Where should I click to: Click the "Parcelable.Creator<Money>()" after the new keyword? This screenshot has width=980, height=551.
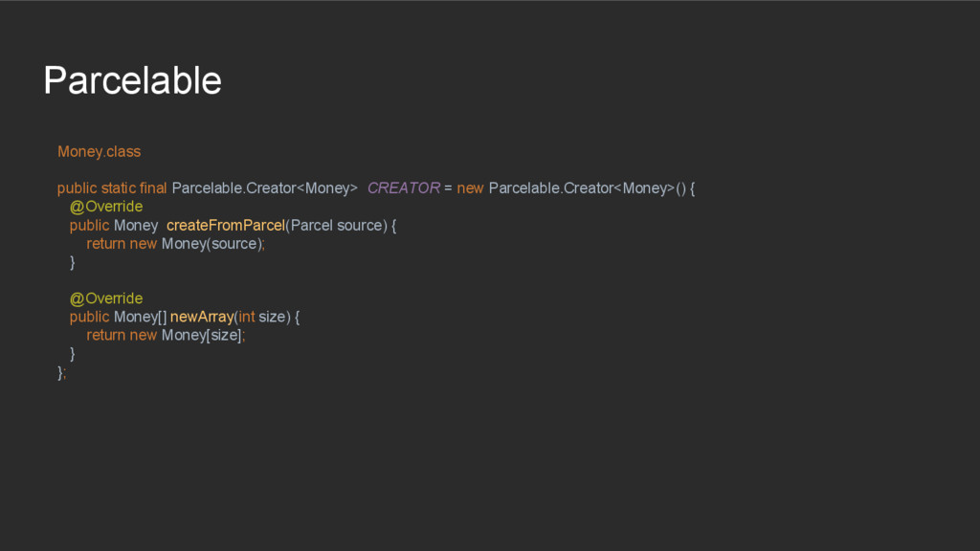coord(587,188)
